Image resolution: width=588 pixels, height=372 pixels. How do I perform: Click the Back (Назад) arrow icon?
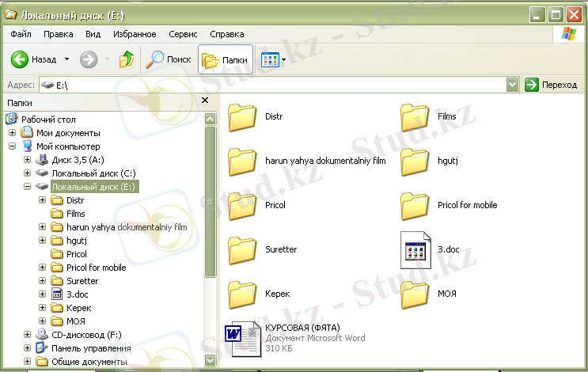[20, 59]
